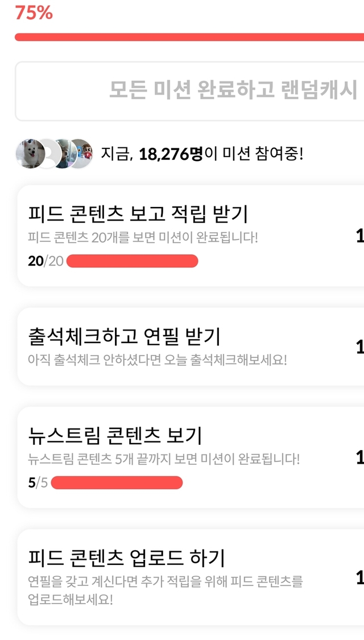Tap the 뉴스트림 콘텐츠 5개 끝까지 description text

pyautogui.click(x=163, y=458)
